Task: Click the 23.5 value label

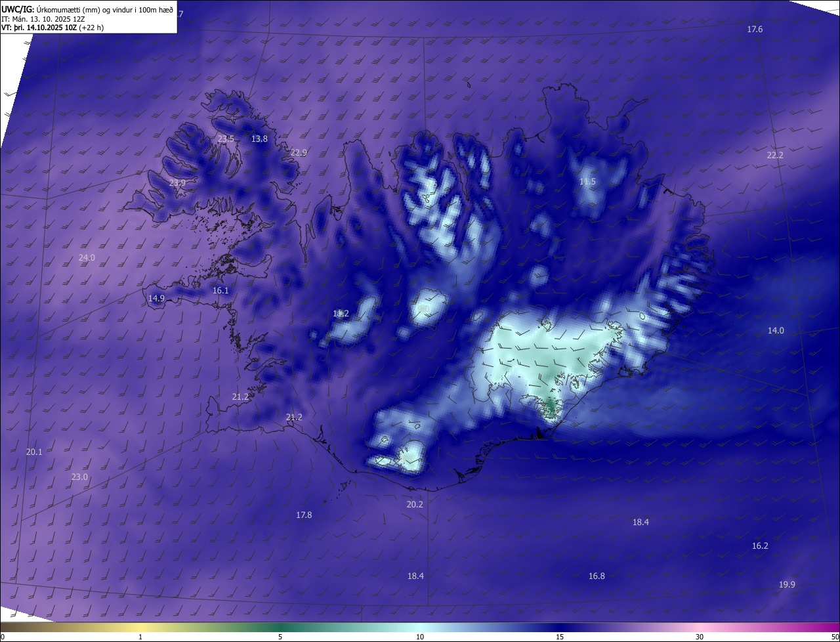Action: pos(226,139)
